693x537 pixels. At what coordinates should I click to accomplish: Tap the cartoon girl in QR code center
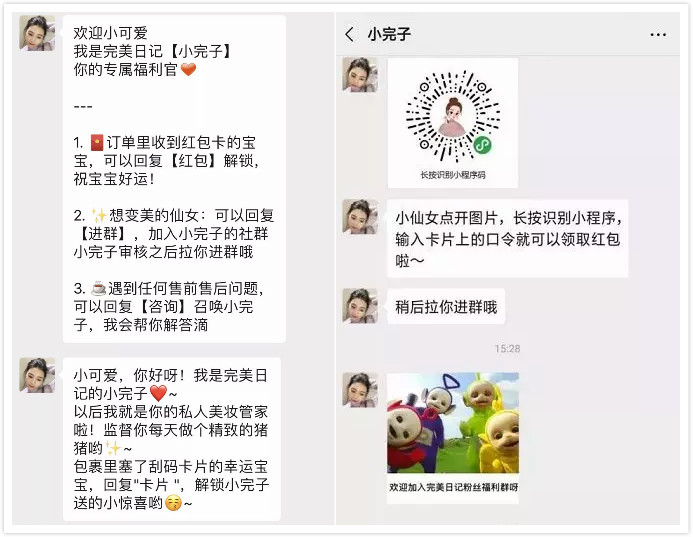tap(452, 117)
